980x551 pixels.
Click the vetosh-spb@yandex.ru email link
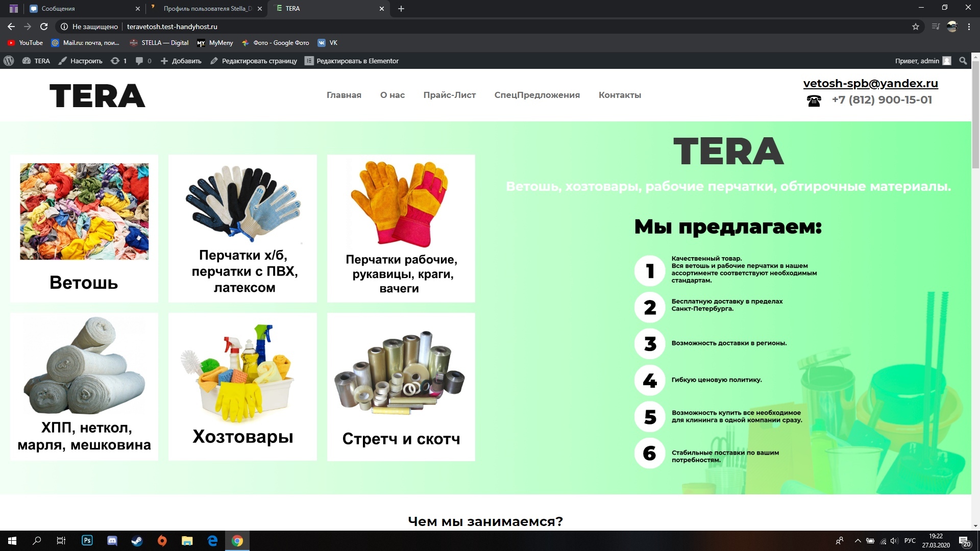(870, 83)
